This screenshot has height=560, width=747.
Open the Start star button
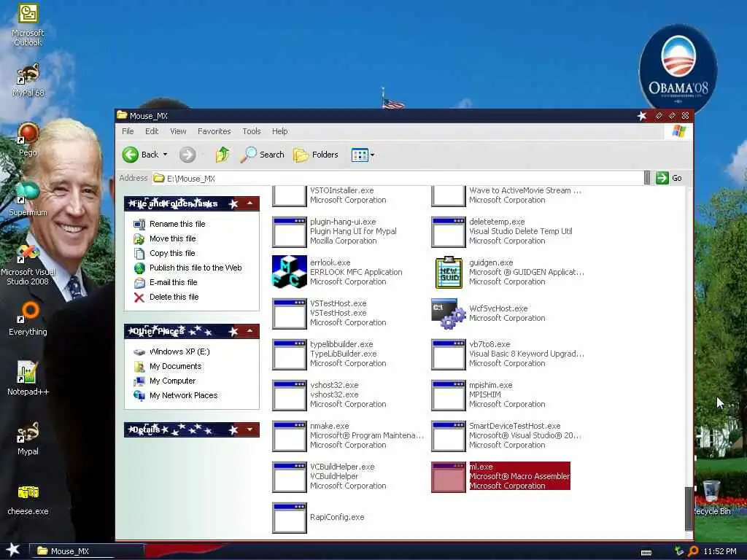click(13, 550)
